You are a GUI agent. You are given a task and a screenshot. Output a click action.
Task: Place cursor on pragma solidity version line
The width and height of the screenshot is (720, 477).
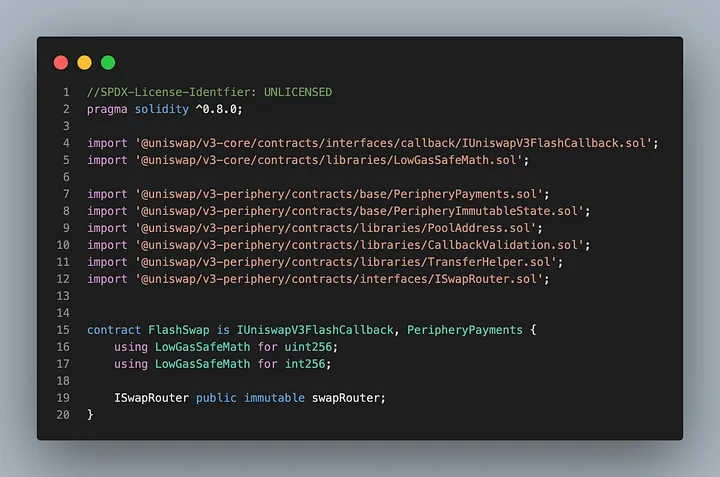coord(164,108)
